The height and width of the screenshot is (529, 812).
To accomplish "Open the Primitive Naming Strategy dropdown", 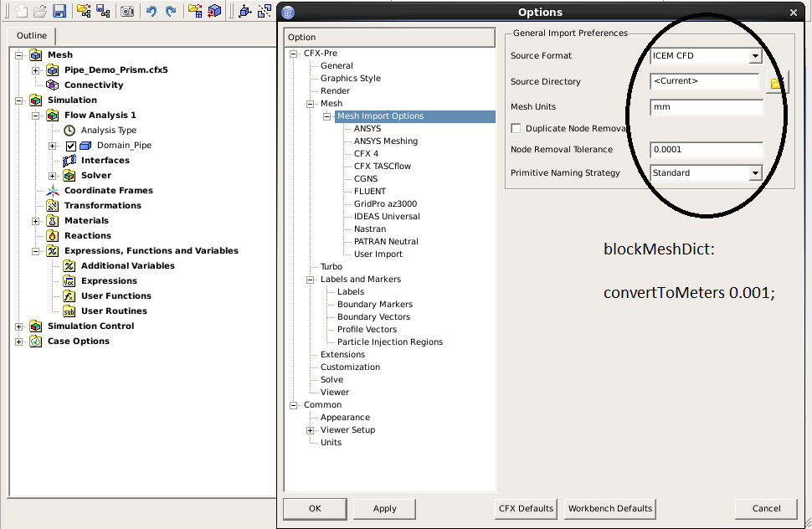I will 755,172.
